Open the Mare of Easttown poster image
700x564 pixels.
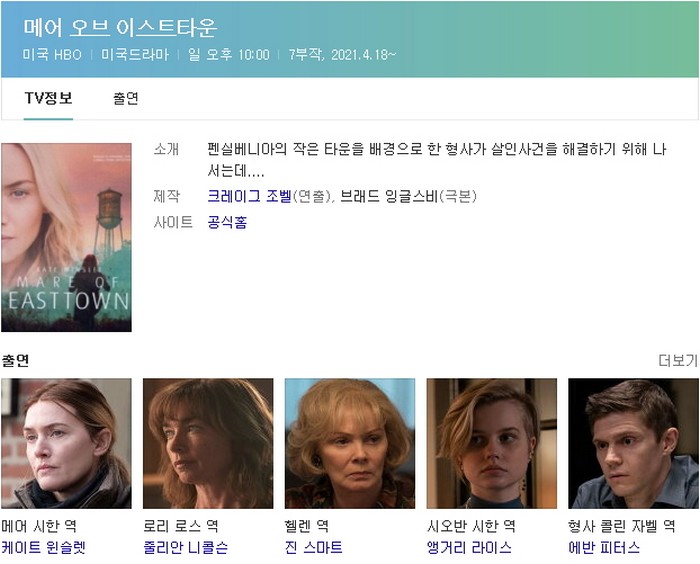coord(67,238)
